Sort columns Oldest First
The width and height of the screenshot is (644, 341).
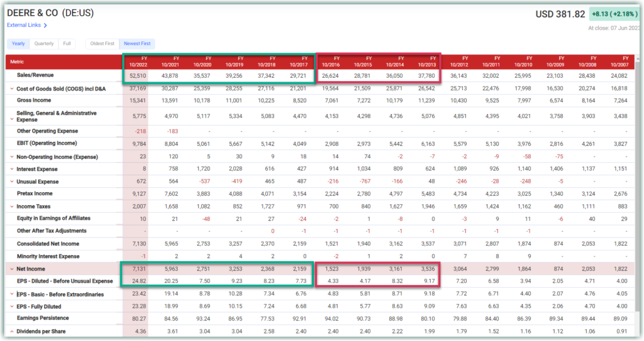(103, 43)
